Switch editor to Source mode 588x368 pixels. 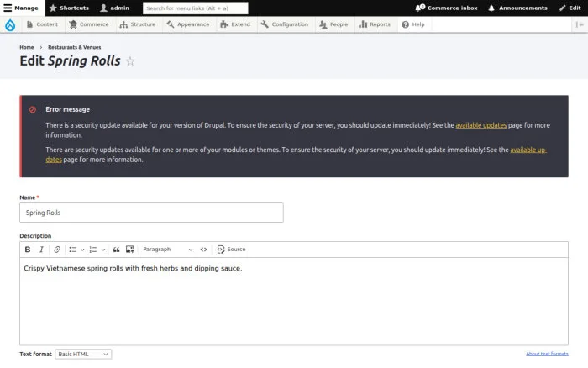point(231,250)
